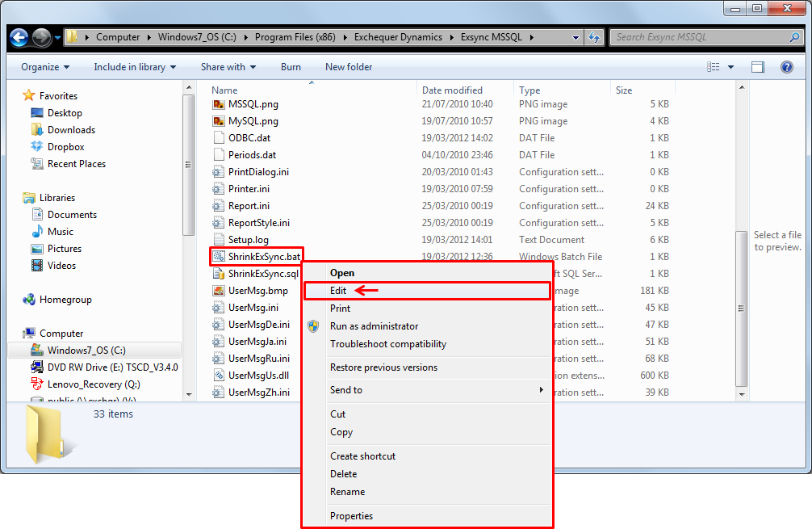
Task: Click the Dropbox icon in Favorites
Action: (37, 147)
